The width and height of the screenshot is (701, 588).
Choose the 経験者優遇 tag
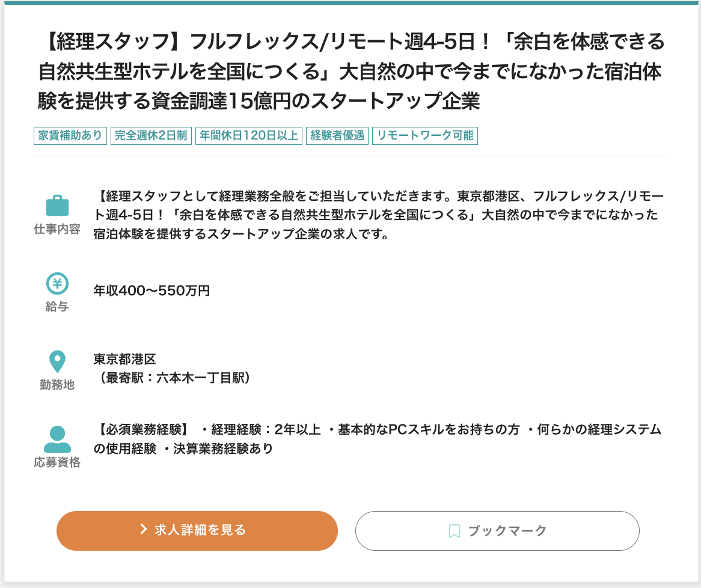[x=337, y=135]
